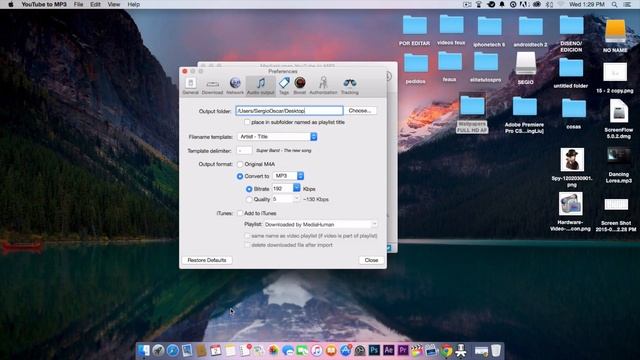The image size is (640, 360).
Task: Open the Apple menu
Action: tap(11, 4)
